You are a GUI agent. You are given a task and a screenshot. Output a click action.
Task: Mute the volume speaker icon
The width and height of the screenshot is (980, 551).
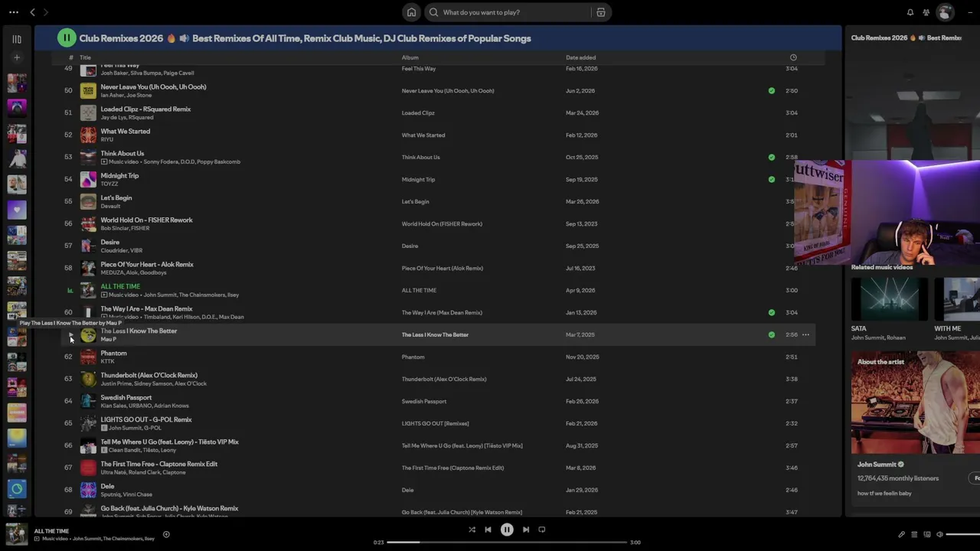940,534
